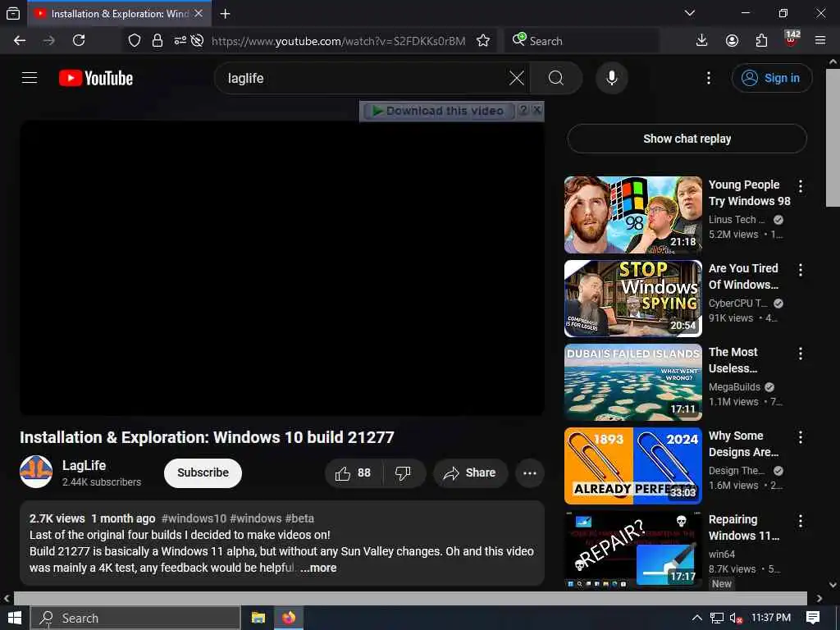The height and width of the screenshot is (630, 840).
Task: Share this video
Action: click(470, 473)
